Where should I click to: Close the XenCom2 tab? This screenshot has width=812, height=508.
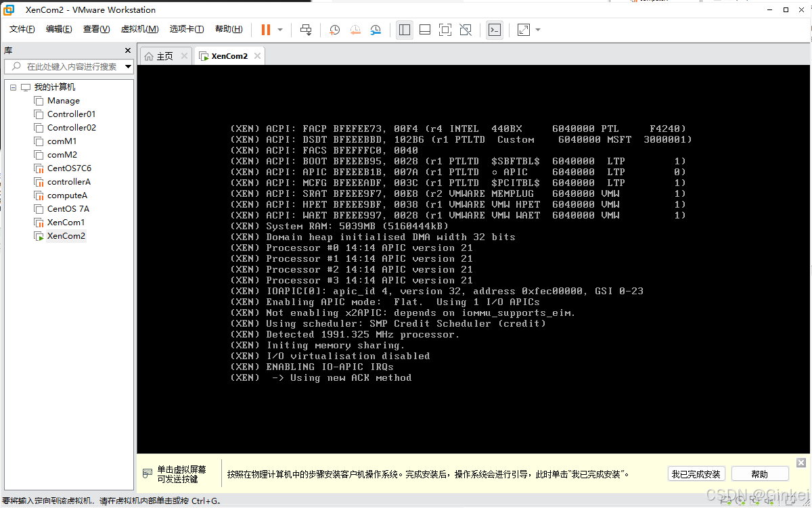258,56
